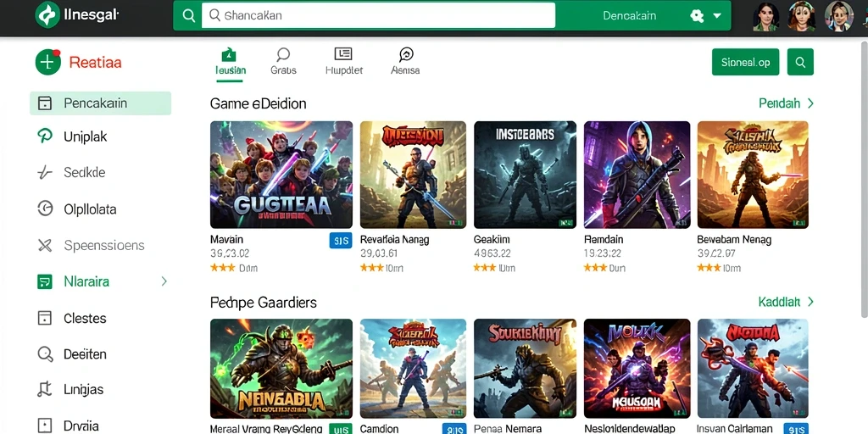Click the Bewabam Nenag title
Image resolution: width=868 pixels, height=434 pixels.
(x=735, y=240)
